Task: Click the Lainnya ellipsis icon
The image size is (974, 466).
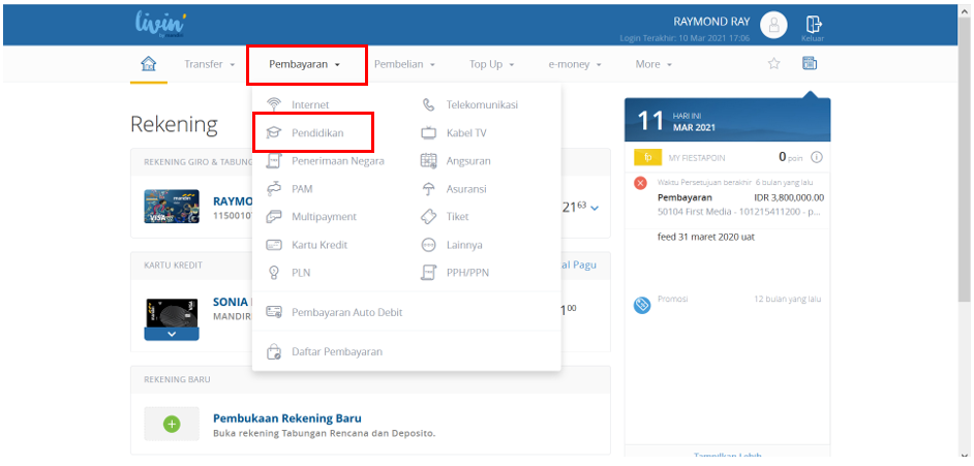Action: 429,245
